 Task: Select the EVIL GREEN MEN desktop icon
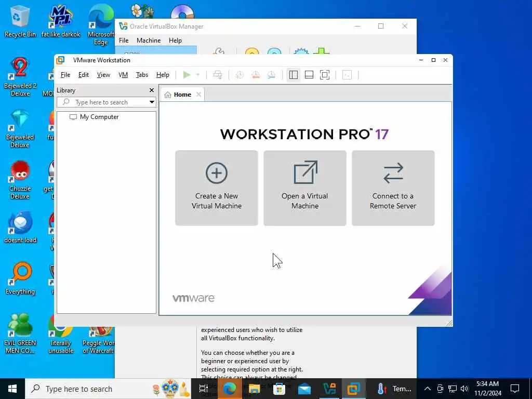click(20, 334)
